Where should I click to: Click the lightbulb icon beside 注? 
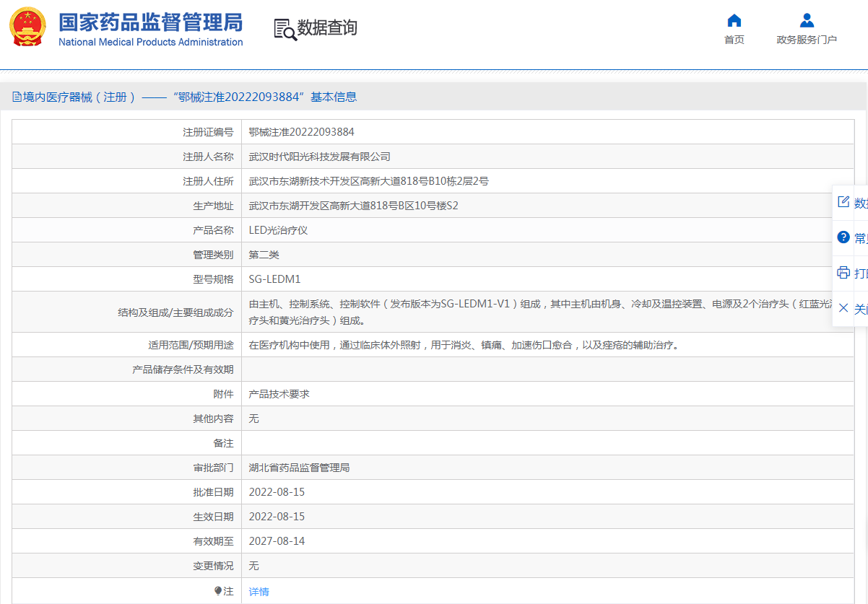pyautogui.click(x=218, y=591)
